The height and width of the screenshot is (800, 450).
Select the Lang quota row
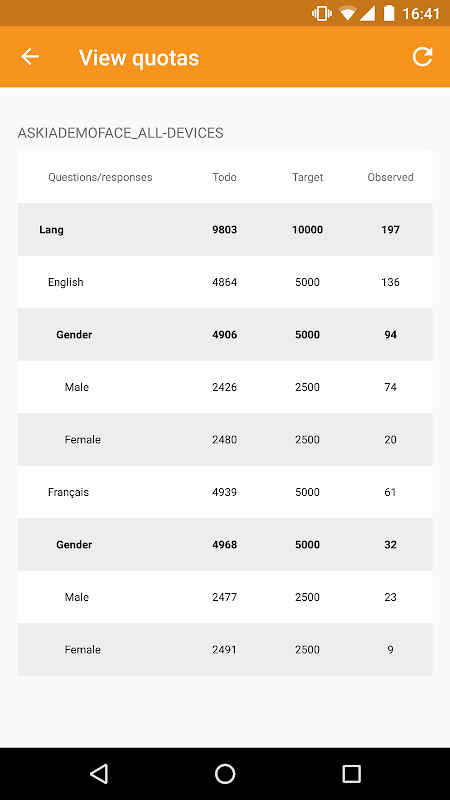225,230
